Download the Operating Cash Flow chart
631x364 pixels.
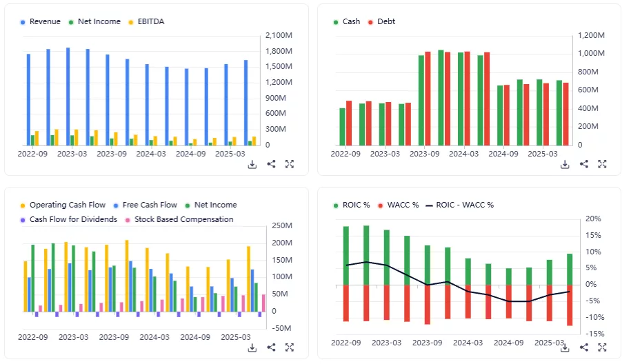[252, 347]
